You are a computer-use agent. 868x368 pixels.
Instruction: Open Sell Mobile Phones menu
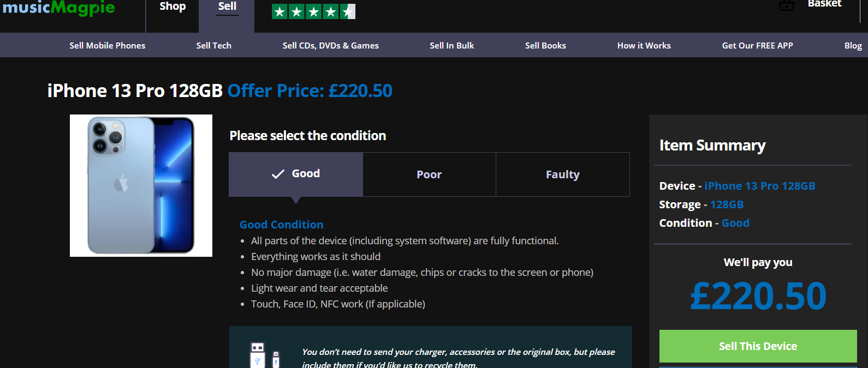pyautogui.click(x=107, y=46)
